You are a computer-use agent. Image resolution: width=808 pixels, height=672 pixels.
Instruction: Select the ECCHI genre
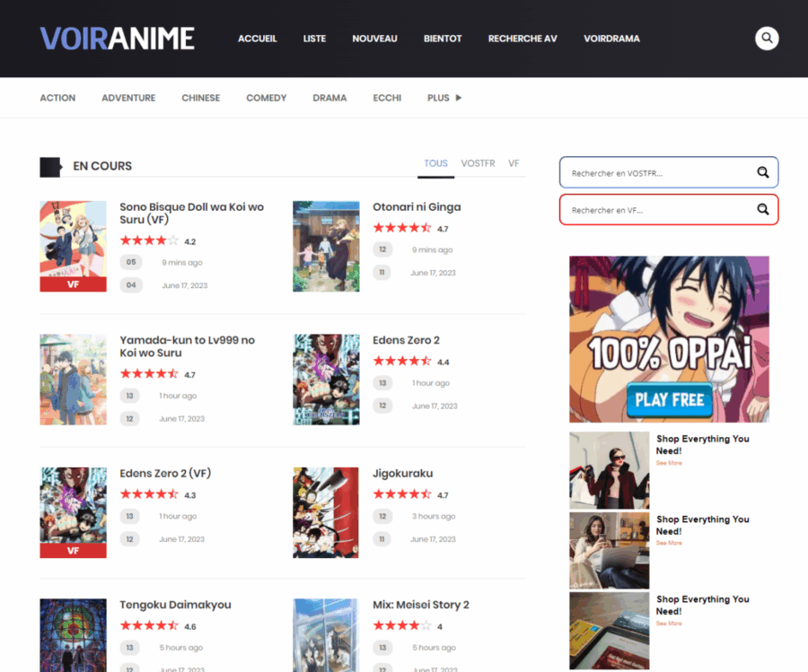[x=387, y=98]
